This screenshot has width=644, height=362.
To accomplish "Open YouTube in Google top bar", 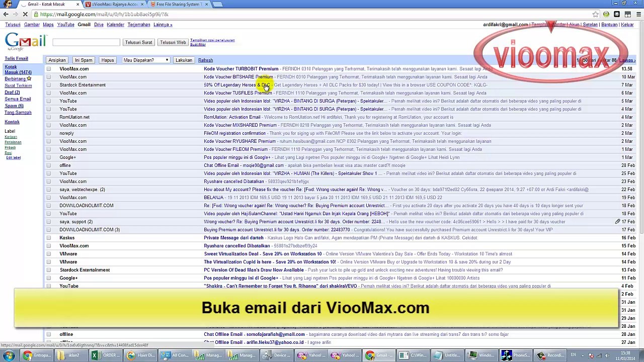I will (x=65, y=25).
